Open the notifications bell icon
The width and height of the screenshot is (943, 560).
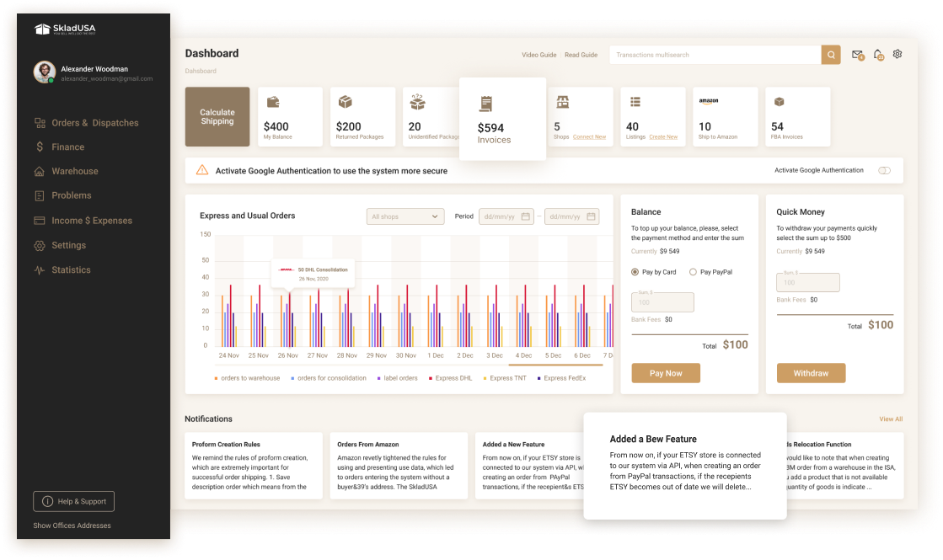(878, 55)
